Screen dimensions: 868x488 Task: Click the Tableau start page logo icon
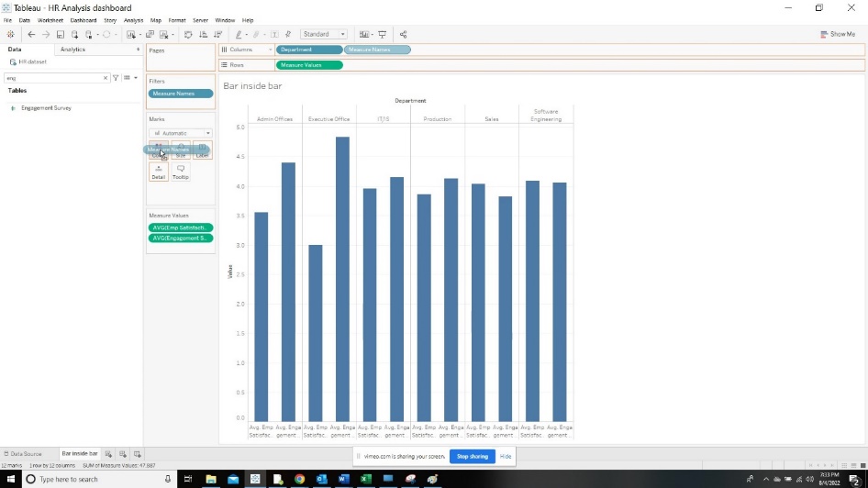10,34
